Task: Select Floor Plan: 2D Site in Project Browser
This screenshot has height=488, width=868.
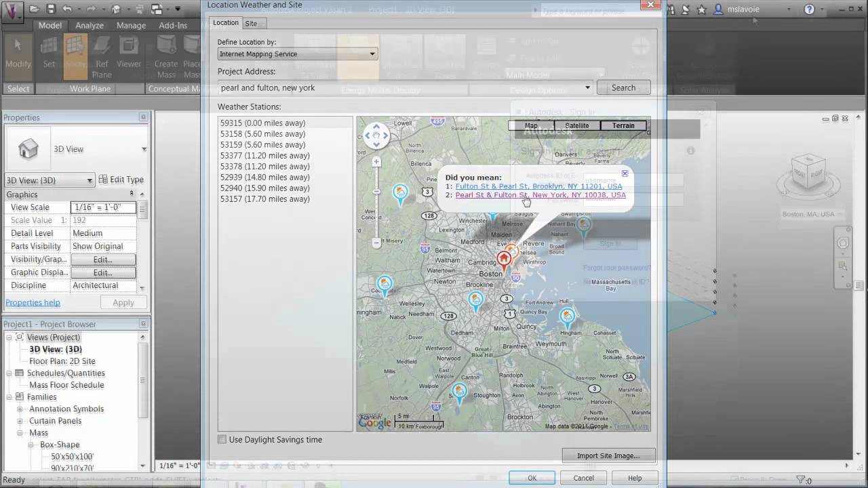Action: 62,361
